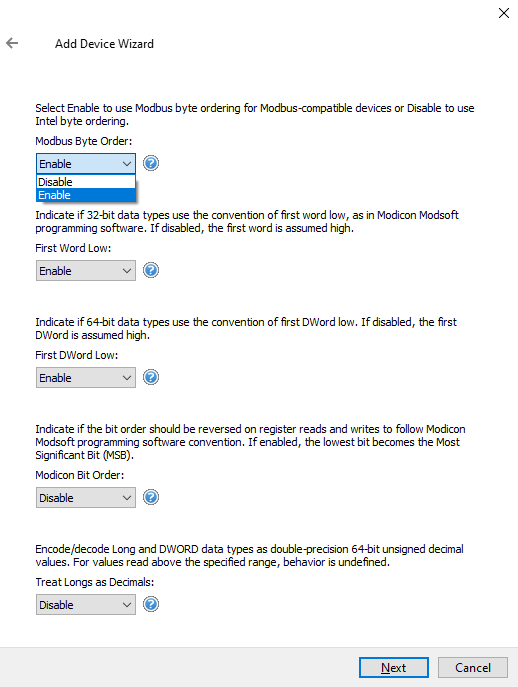Click the Add Device Wizard title text
The image size is (518, 687).
104,44
